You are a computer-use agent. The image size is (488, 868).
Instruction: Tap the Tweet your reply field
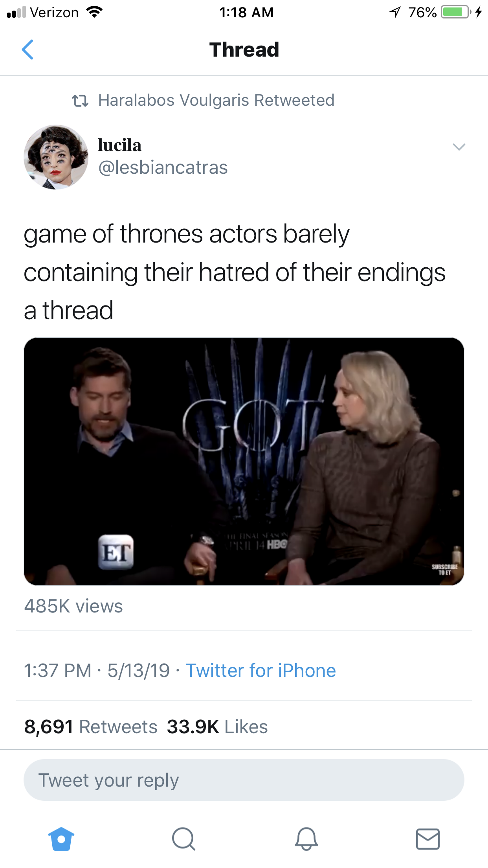(244, 780)
